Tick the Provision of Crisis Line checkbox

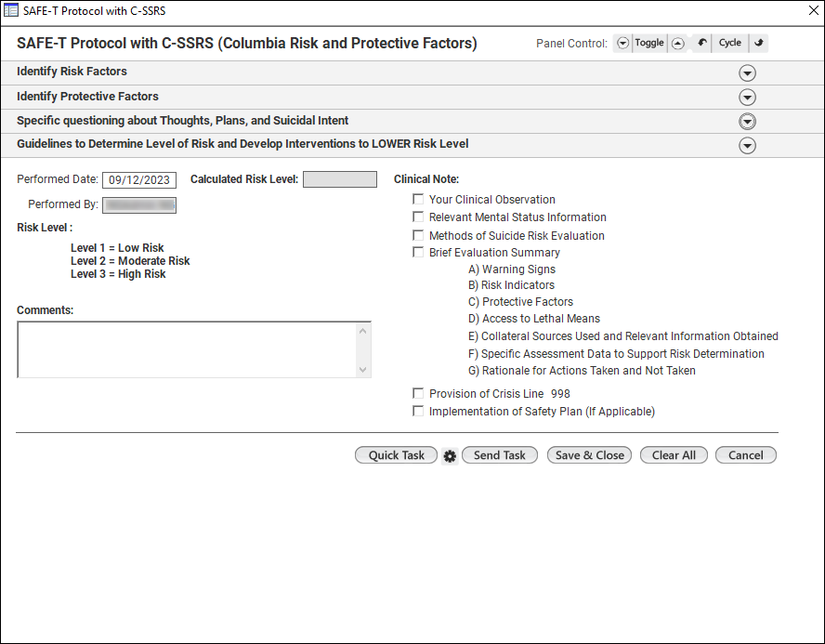pyautogui.click(x=418, y=394)
